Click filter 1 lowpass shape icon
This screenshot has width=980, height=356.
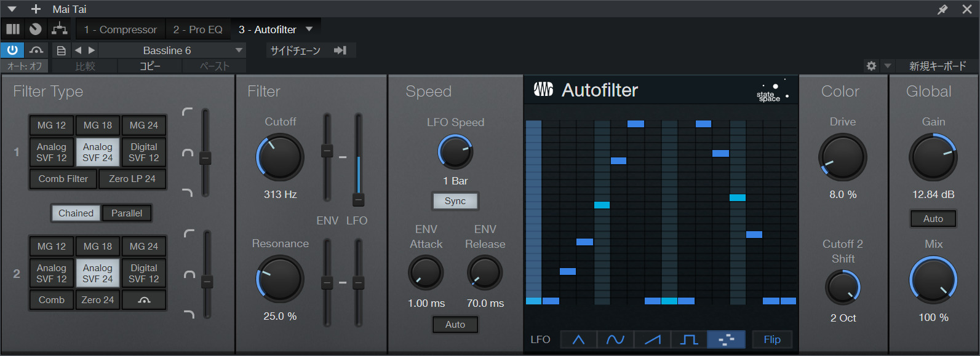188,192
